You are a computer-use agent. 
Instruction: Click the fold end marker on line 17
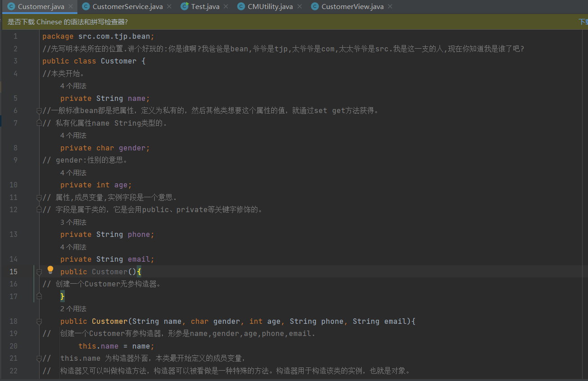pyautogui.click(x=39, y=296)
